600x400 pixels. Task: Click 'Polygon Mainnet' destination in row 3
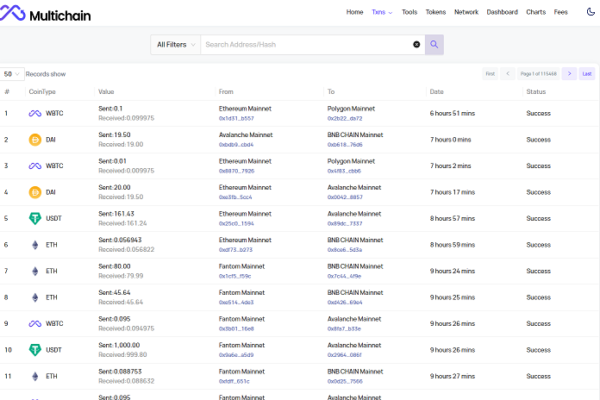(351, 161)
